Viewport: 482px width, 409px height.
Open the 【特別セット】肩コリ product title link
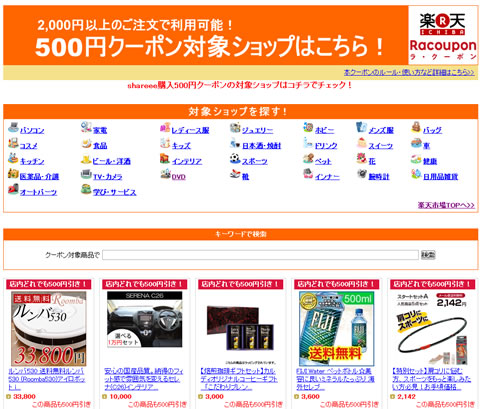(432, 379)
